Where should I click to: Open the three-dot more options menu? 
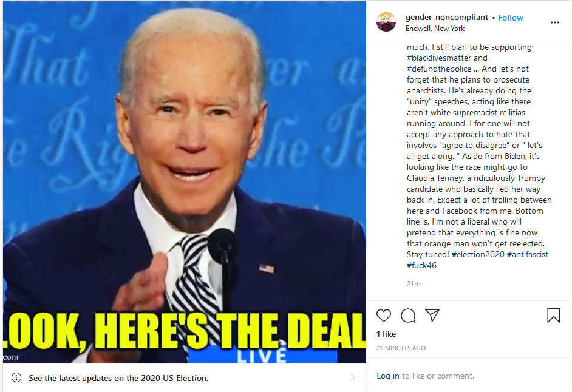click(x=555, y=22)
